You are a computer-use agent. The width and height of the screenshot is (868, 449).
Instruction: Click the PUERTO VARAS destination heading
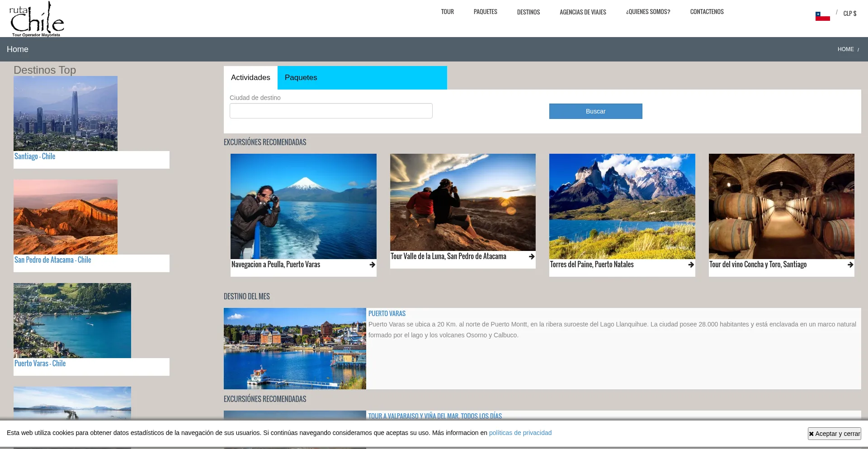coord(387,313)
